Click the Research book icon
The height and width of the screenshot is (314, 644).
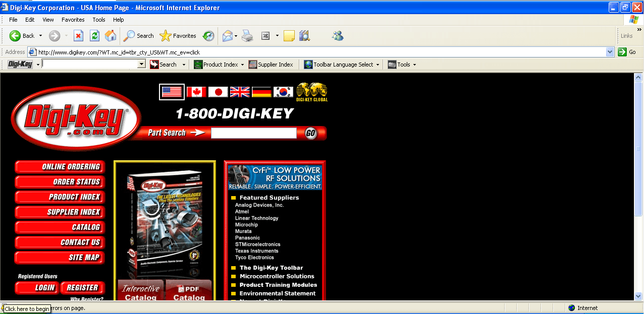(x=304, y=36)
